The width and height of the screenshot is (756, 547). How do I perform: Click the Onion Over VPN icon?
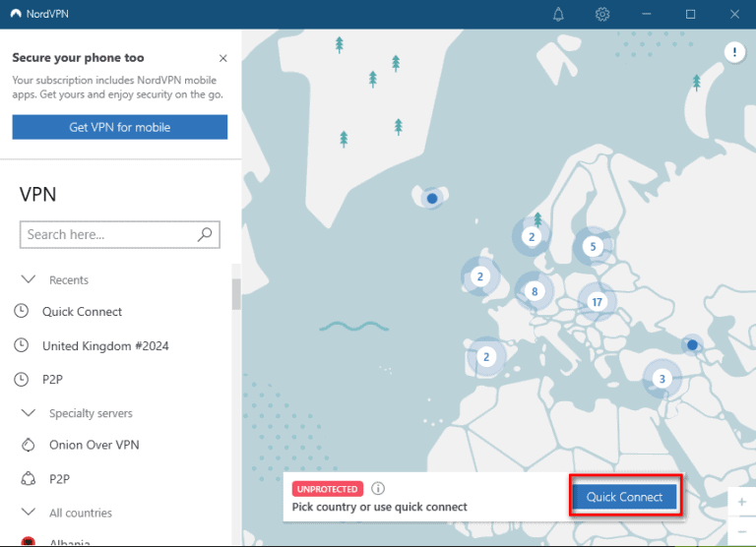coord(29,445)
